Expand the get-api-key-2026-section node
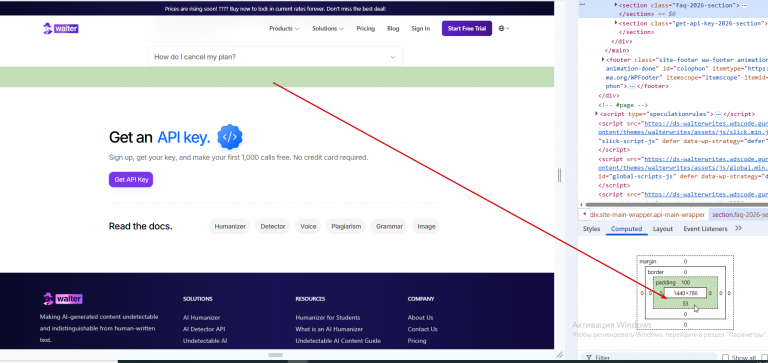 pos(616,23)
